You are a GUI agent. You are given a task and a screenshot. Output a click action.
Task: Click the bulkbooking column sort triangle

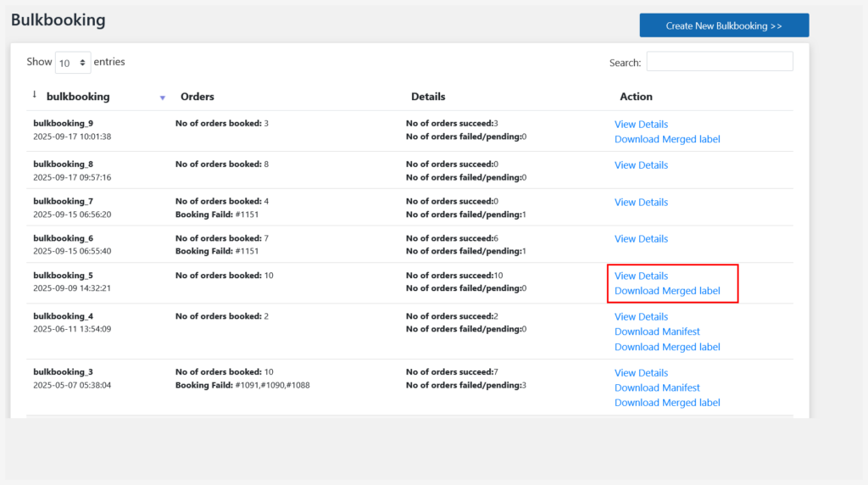pyautogui.click(x=163, y=98)
